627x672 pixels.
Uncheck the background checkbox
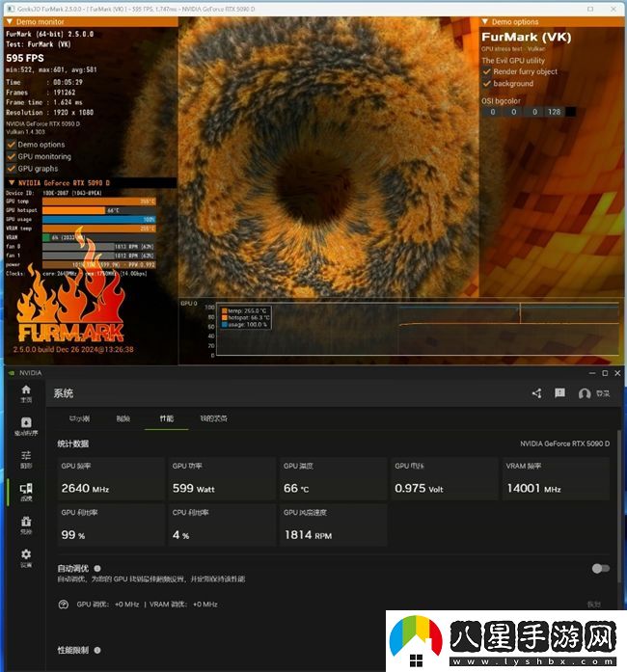pyautogui.click(x=486, y=84)
